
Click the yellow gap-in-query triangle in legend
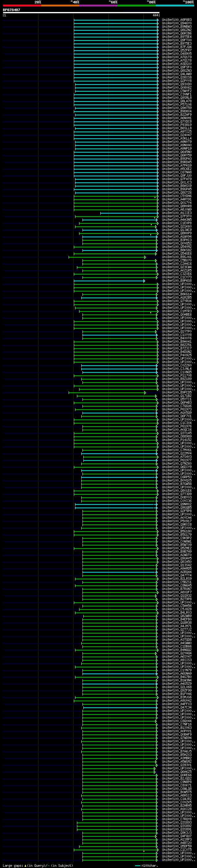(25, 865)
